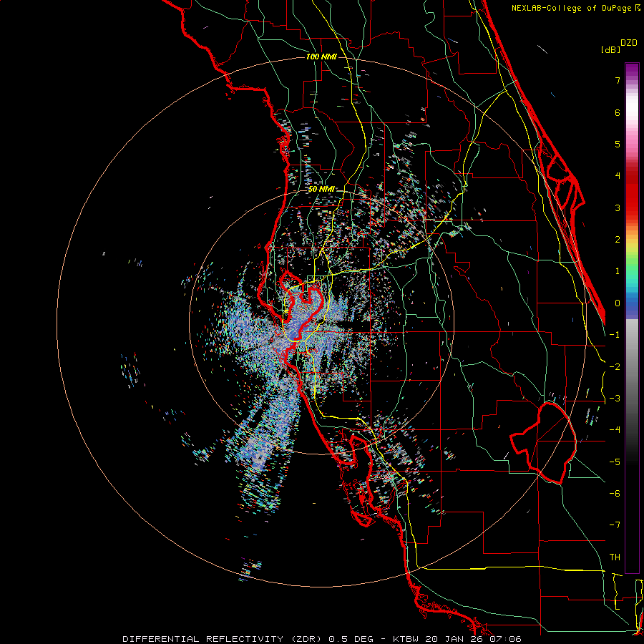Select the 3 value on the color scale
The width and height of the screenshot is (644, 644).
point(618,208)
